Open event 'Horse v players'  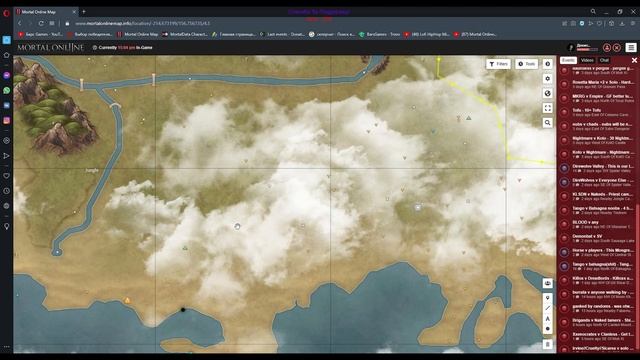click(x=597, y=252)
